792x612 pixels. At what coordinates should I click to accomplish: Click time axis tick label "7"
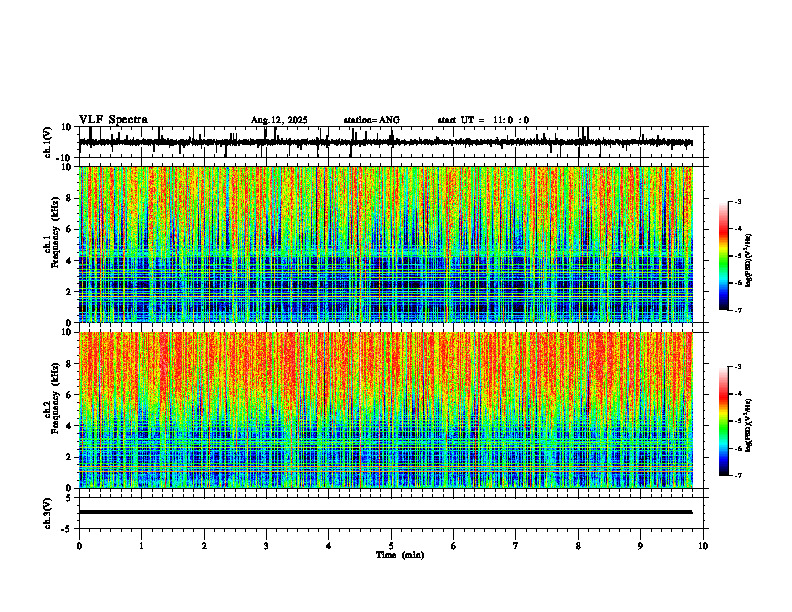point(516,546)
